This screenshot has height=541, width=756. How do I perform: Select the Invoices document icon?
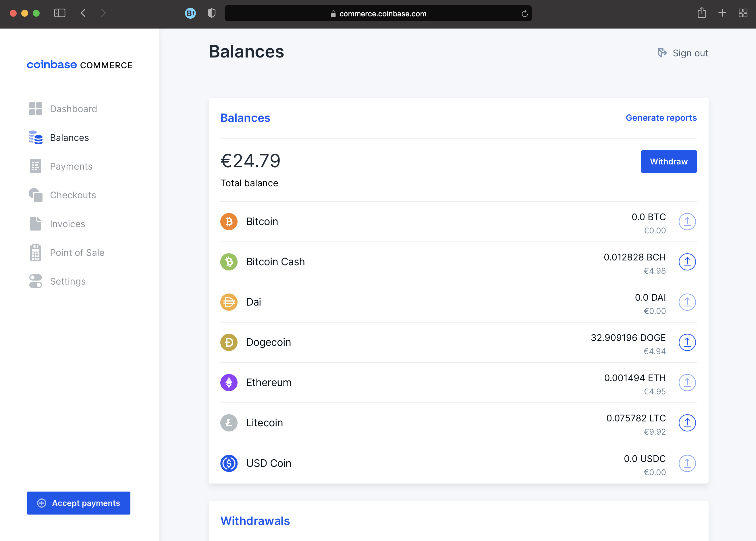(x=35, y=224)
